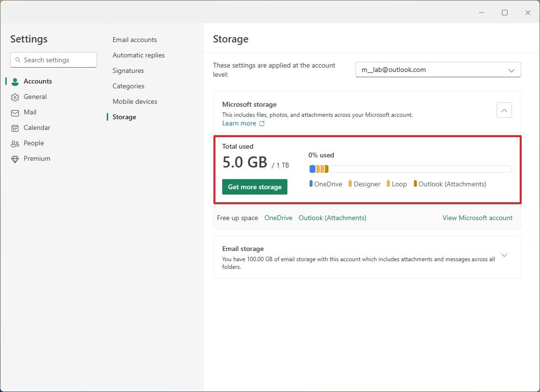540x392 pixels.
Task: Select Premium settings with the diamond icon
Action: (x=16, y=158)
